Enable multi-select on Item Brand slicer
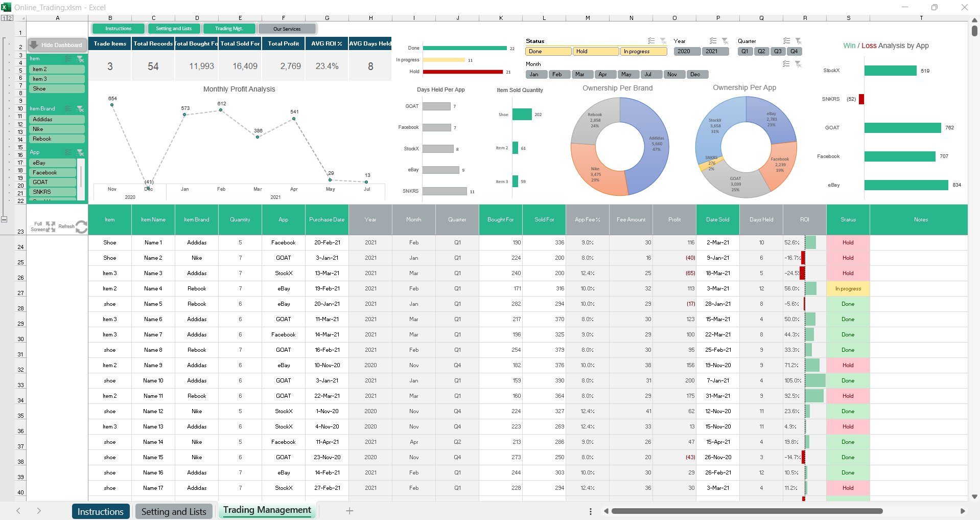This screenshot has height=520, width=980. pyautogui.click(x=68, y=109)
